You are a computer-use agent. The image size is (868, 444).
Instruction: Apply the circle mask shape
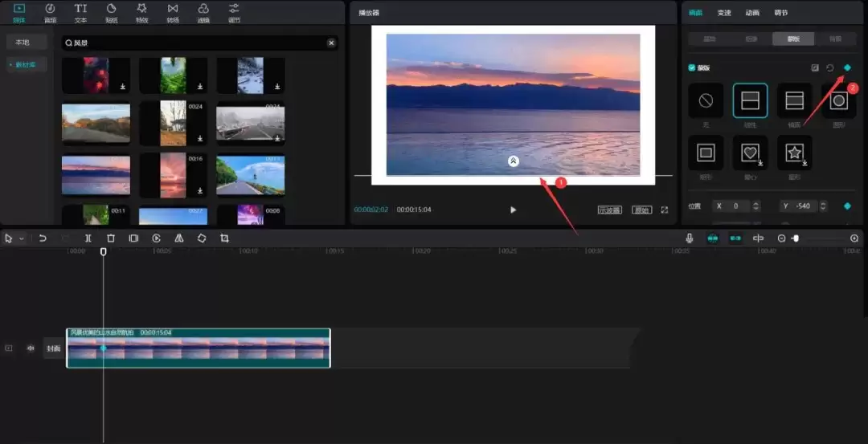(x=838, y=101)
